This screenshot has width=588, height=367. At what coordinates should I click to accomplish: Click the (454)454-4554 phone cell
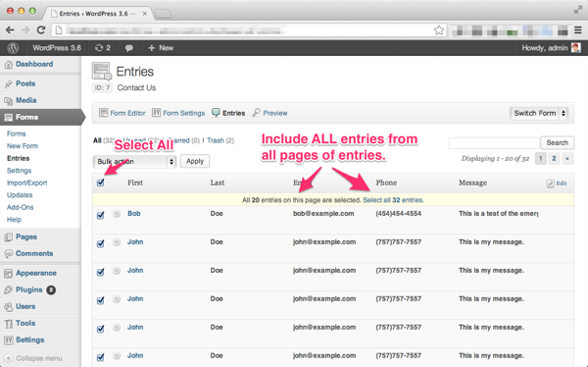click(399, 214)
